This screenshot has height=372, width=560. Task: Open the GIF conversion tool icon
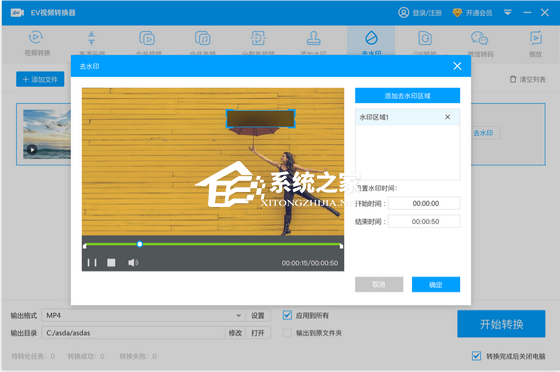[x=425, y=38]
